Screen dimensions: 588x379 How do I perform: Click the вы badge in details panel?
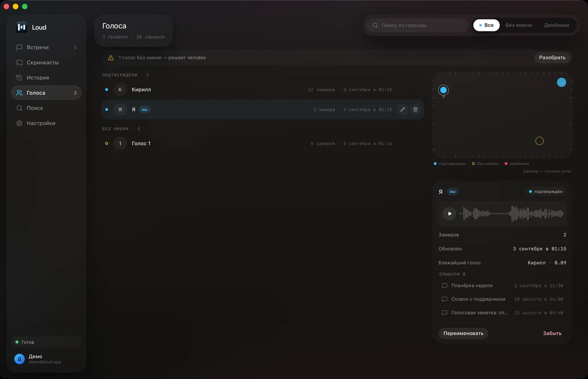[452, 192]
